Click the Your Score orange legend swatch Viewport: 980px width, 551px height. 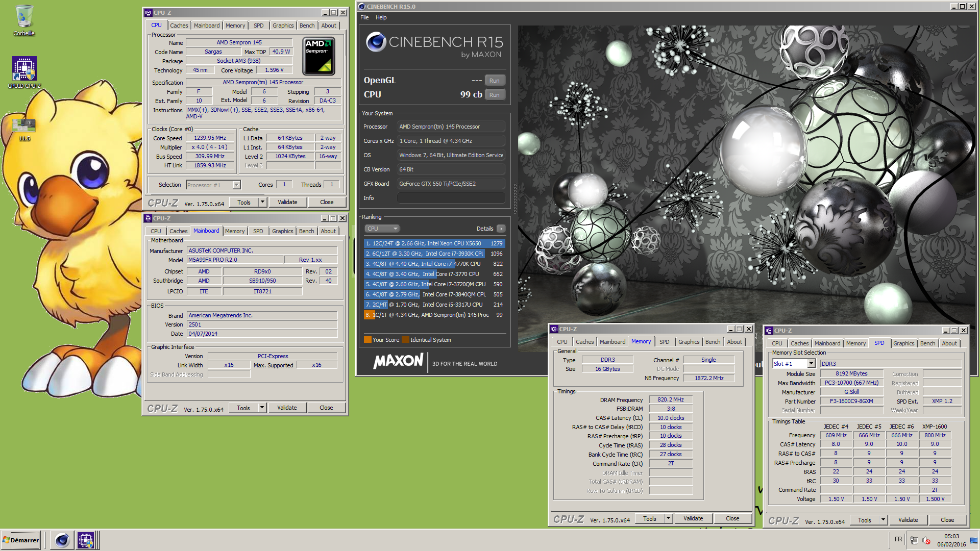(x=367, y=340)
